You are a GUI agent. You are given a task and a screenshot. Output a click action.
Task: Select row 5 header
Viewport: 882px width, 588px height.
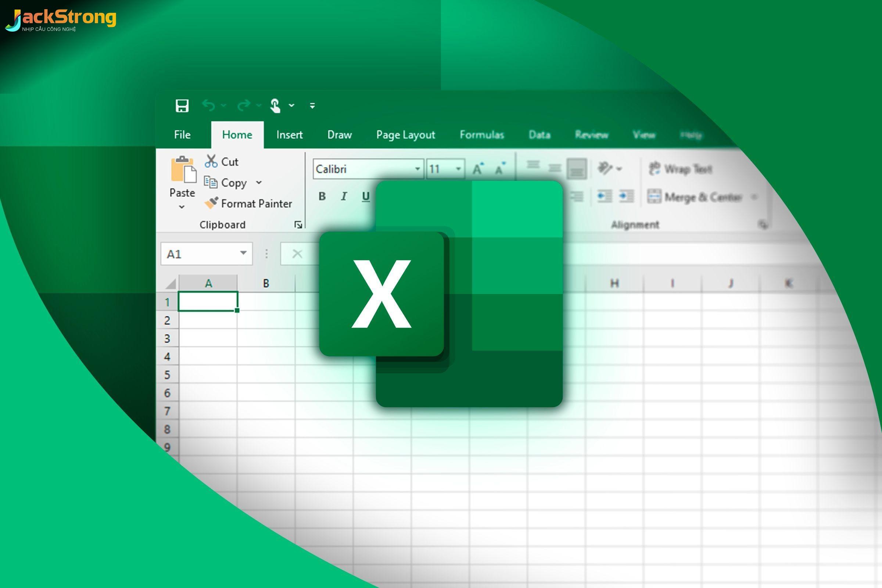[167, 374]
